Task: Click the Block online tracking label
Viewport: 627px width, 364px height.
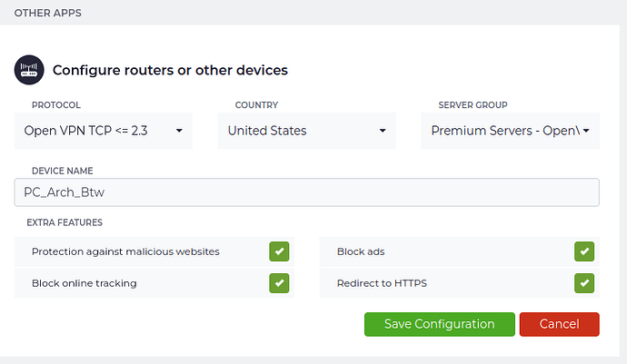Action: tap(85, 283)
